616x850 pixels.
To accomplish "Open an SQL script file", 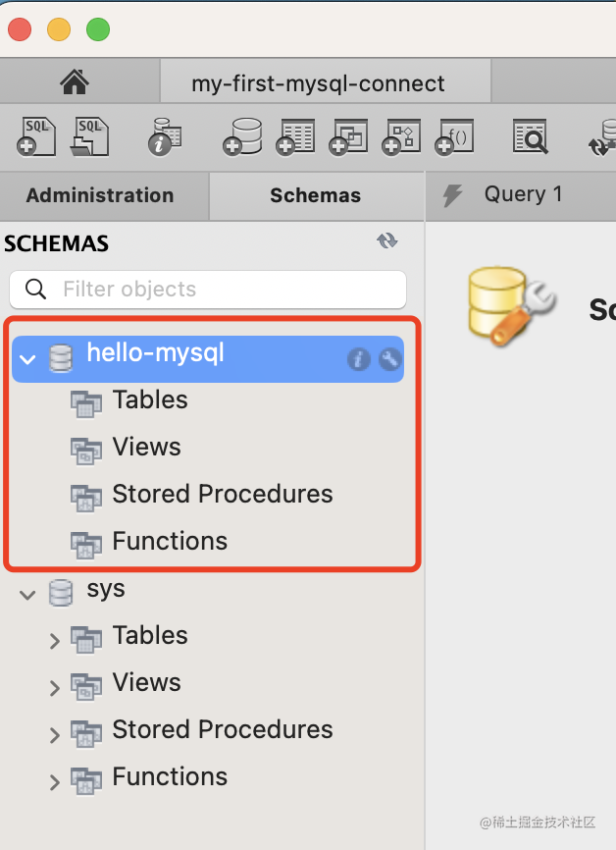I will [89, 136].
